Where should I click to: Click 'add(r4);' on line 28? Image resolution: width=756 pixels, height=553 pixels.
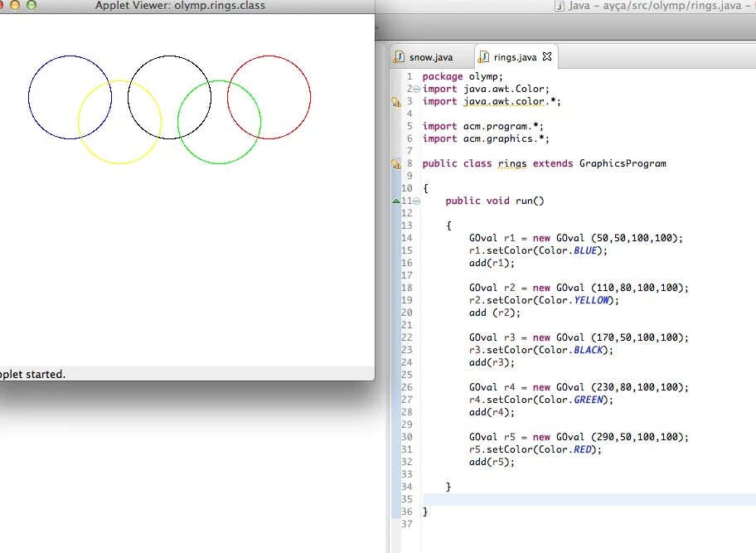click(492, 412)
